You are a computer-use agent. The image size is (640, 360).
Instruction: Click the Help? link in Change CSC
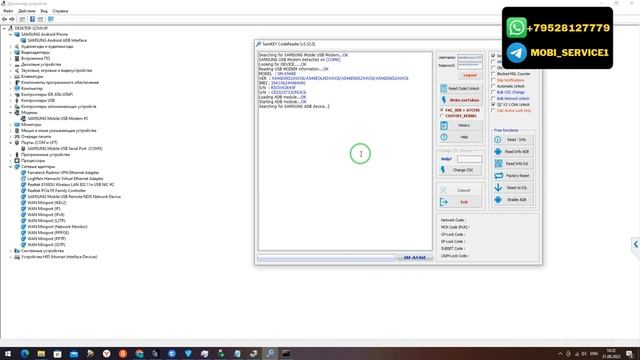tap(446, 159)
